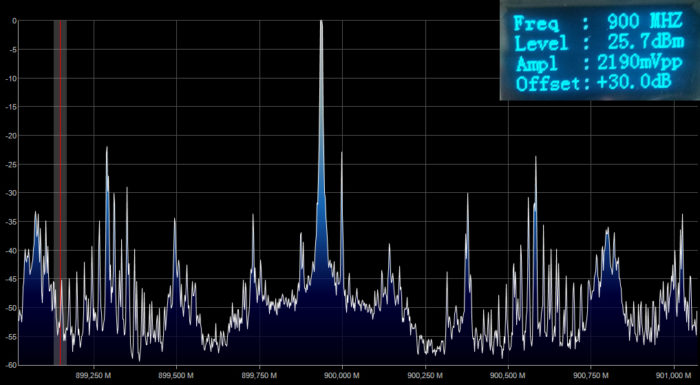Click the -20 dB axis label
This screenshot has width=700, height=385.
click(12, 135)
